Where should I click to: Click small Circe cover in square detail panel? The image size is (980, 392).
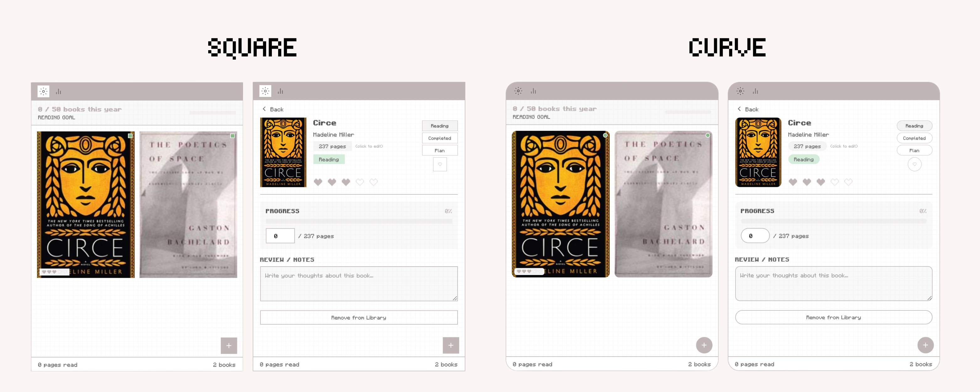[283, 152]
